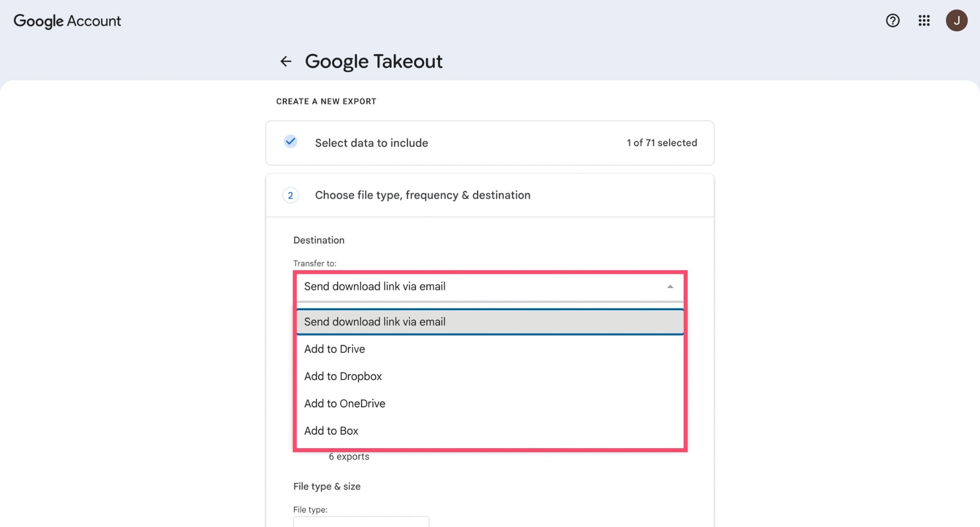The image size is (980, 527).
Task: Click the Google Account logo
Action: [67, 21]
